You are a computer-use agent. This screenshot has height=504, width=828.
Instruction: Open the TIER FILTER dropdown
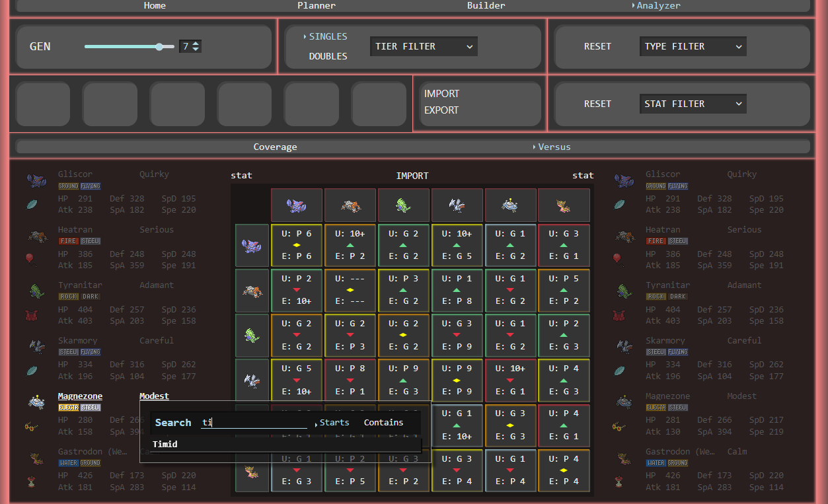coord(424,46)
